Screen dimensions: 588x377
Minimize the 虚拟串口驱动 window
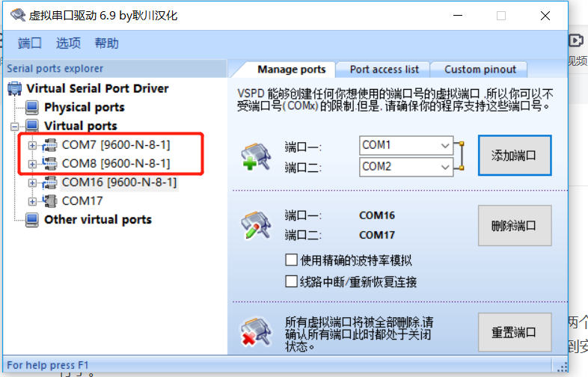point(458,16)
